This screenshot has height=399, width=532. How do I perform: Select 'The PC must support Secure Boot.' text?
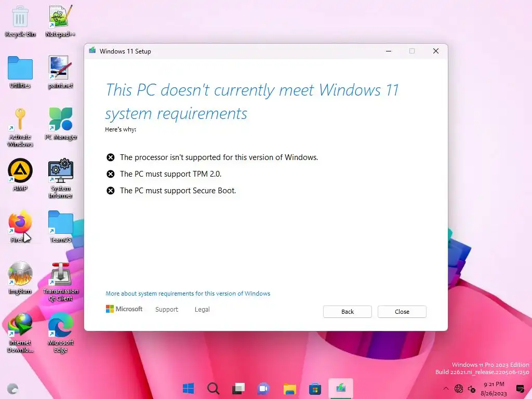(x=178, y=191)
